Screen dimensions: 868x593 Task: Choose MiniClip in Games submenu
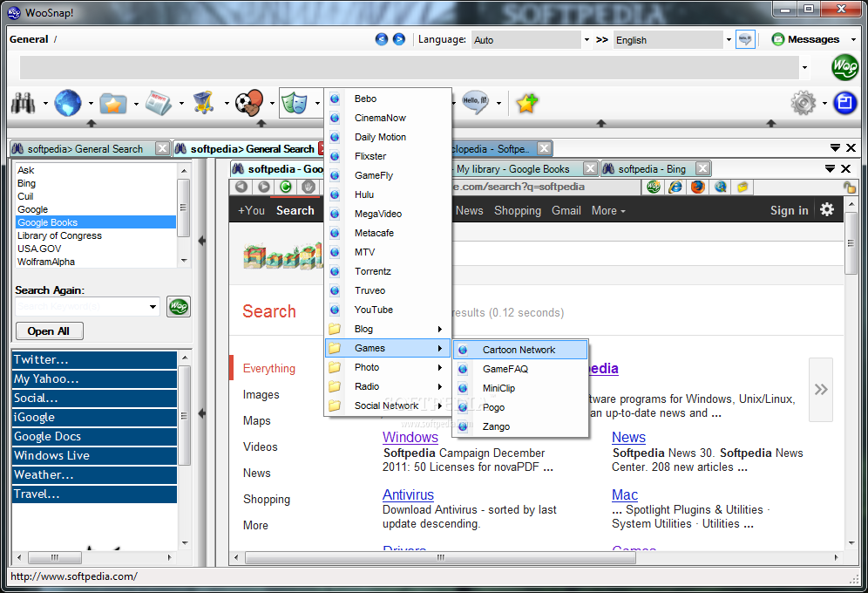click(x=520, y=388)
